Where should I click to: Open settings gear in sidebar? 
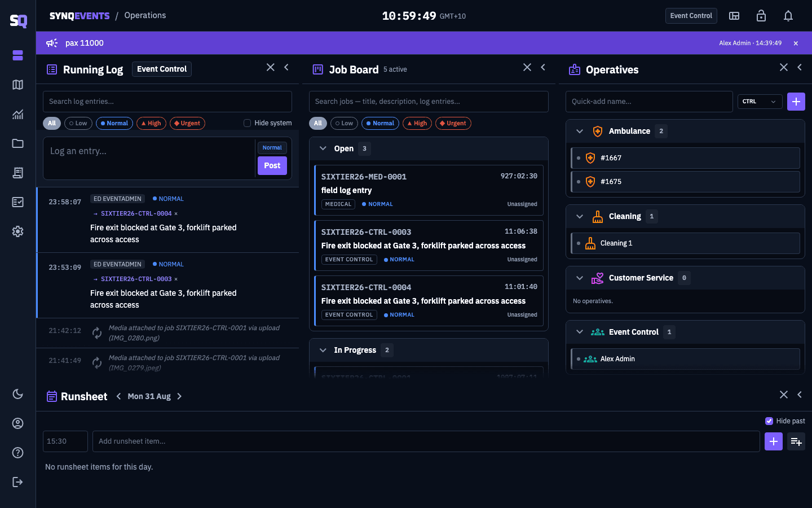pyautogui.click(x=17, y=231)
